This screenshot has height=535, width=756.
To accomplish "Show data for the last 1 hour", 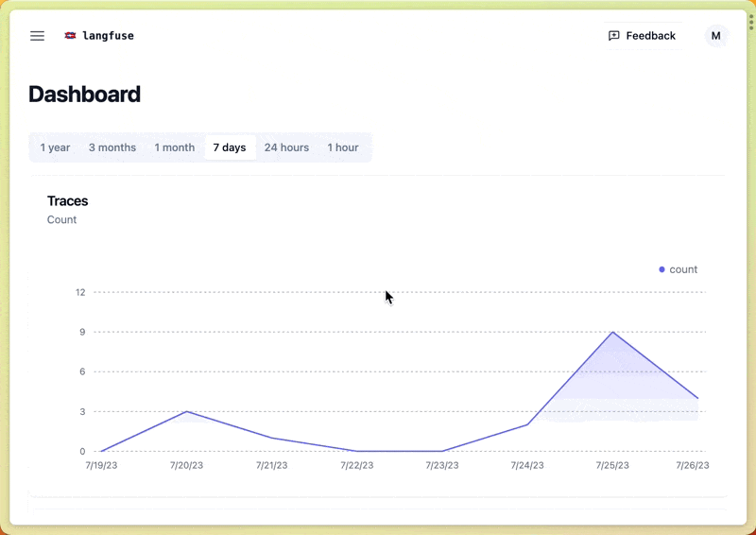I will coord(343,147).
